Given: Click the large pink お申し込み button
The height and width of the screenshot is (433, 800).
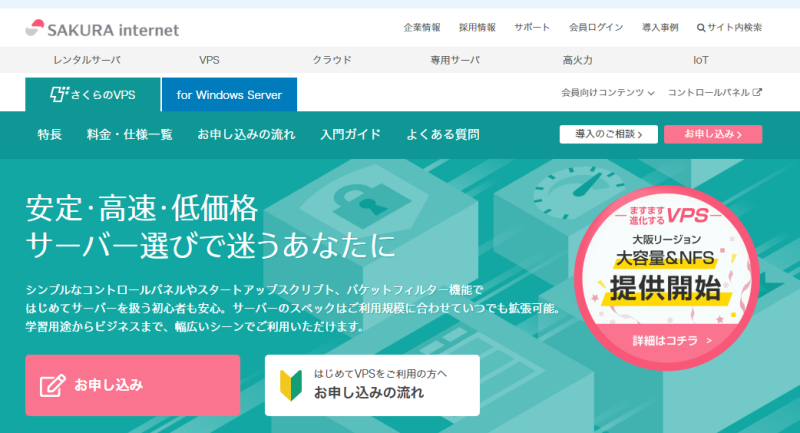Looking at the screenshot, I should (133, 385).
